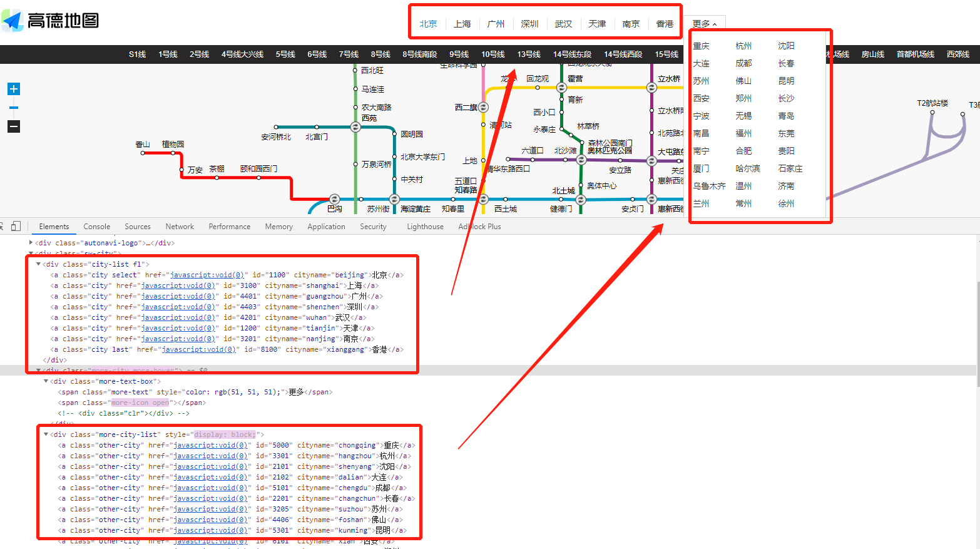Choose 杭州 from the more-cities list
This screenshot has width=980, height=549.
pyautogui.click(x=744, y=46)
